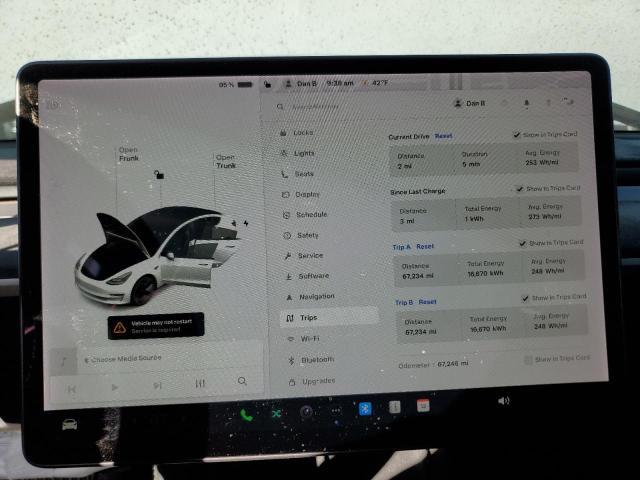Tap the volume speaker icon
This screenshot has width=640, height=480.
pos(503,401)
